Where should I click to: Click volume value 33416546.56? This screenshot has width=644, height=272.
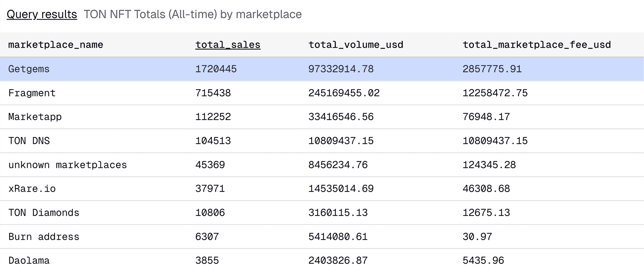pos(341,117)
